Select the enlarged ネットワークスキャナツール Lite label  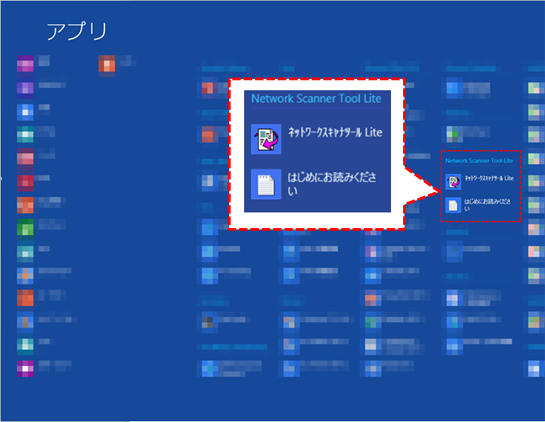tap(335, 132)
